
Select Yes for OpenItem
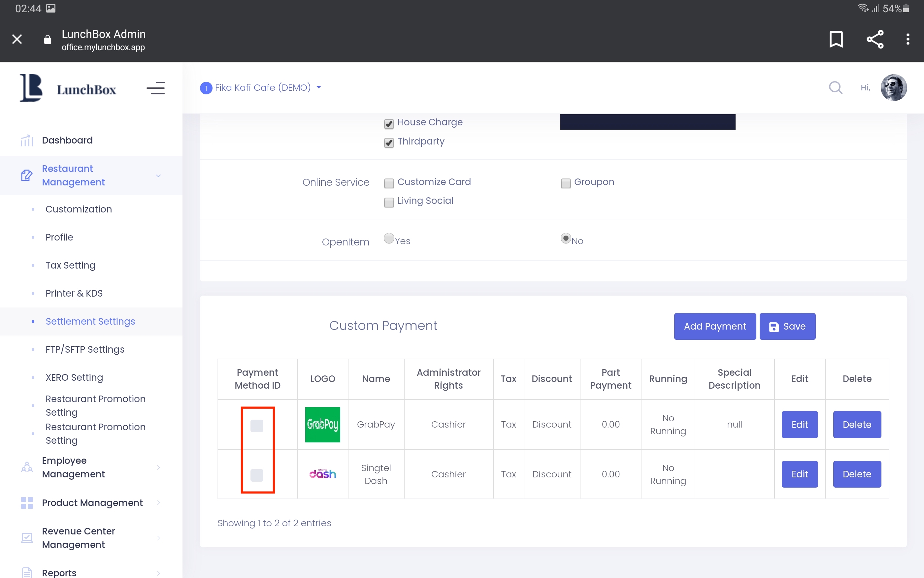(389, 239)
